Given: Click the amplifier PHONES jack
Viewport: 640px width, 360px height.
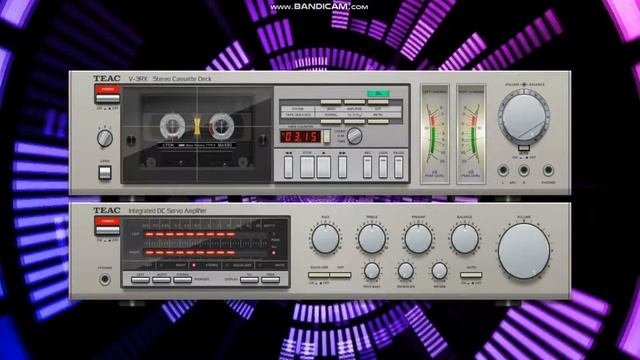Looking at the screenshot, I should (x=105, y=279).
